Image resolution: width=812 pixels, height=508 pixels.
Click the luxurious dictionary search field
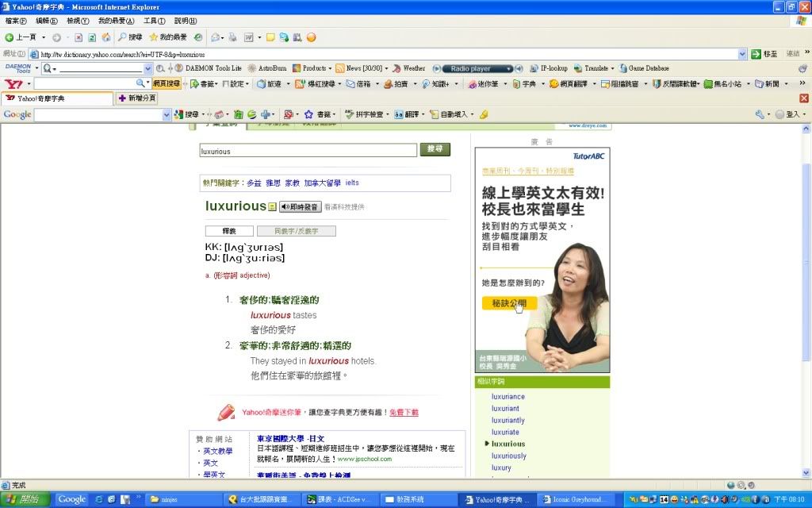(x=308, y=151)
